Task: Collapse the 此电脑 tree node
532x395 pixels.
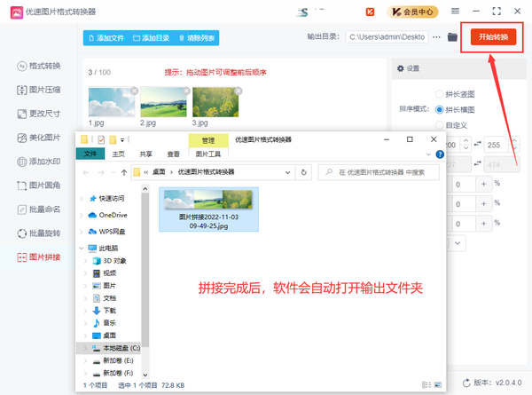Action: point(83,249)
